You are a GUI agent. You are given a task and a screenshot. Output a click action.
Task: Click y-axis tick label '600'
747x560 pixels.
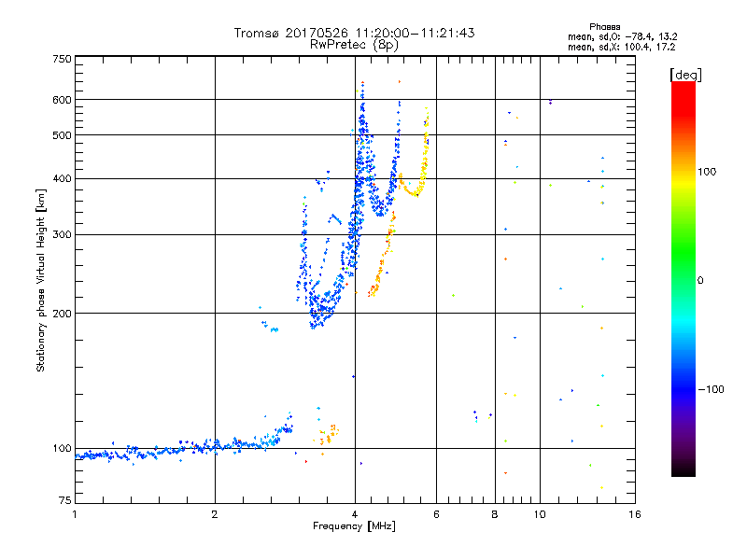(62, 100)
